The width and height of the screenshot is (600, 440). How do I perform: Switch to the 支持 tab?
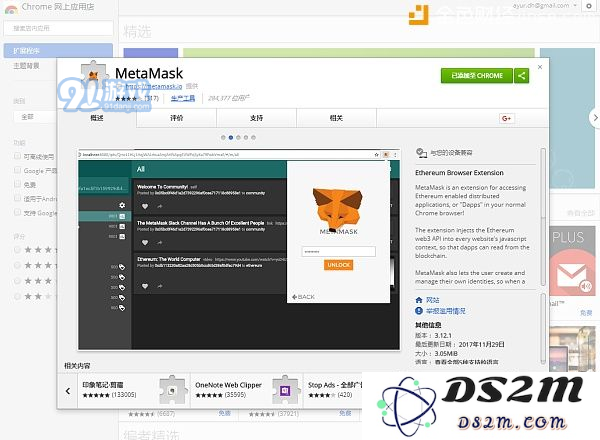point(256,118)
